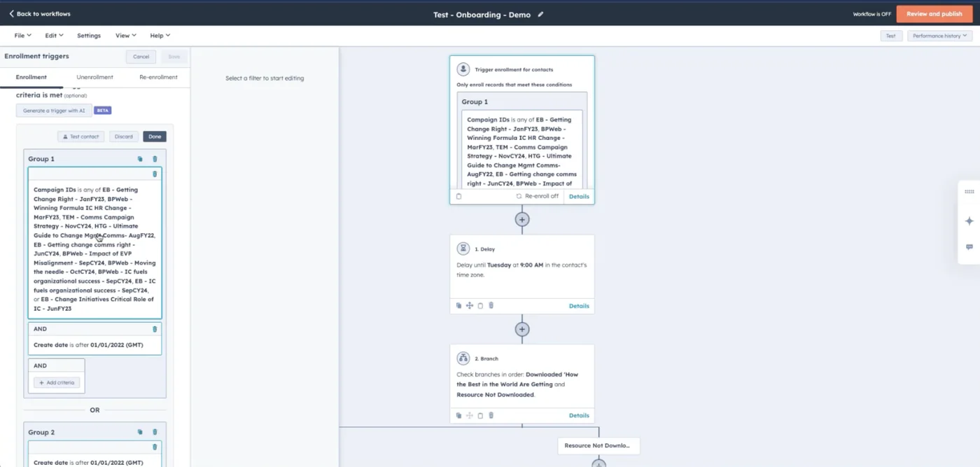Open the Edit menu

pos(54,36)
